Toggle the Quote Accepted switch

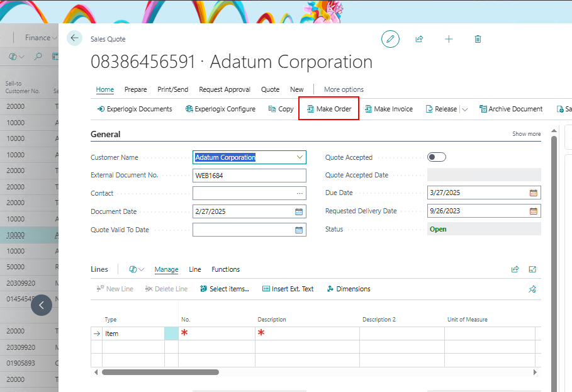point(437,157)
